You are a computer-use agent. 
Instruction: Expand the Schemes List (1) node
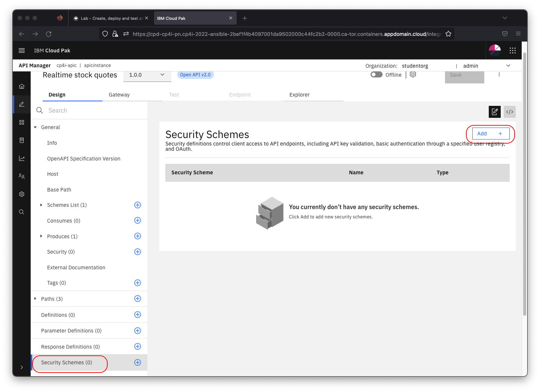tap(41, 205)
